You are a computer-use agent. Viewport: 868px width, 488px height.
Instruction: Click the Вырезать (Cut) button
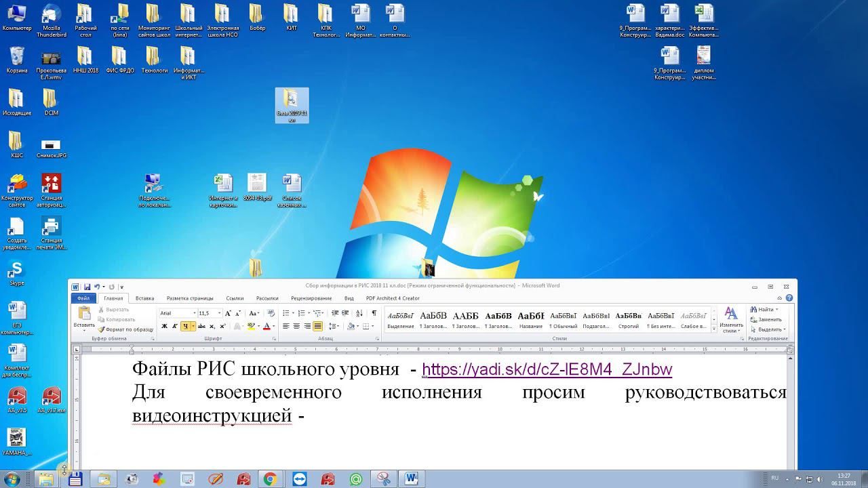tap(113, 310)
